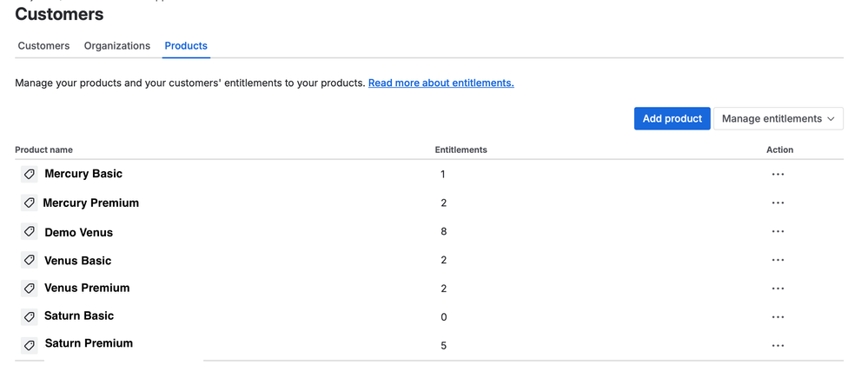This screenshot has width=868, height=392.
Task: Open the three-dot actions for Saturn Premium
Action: click(778, 346)
